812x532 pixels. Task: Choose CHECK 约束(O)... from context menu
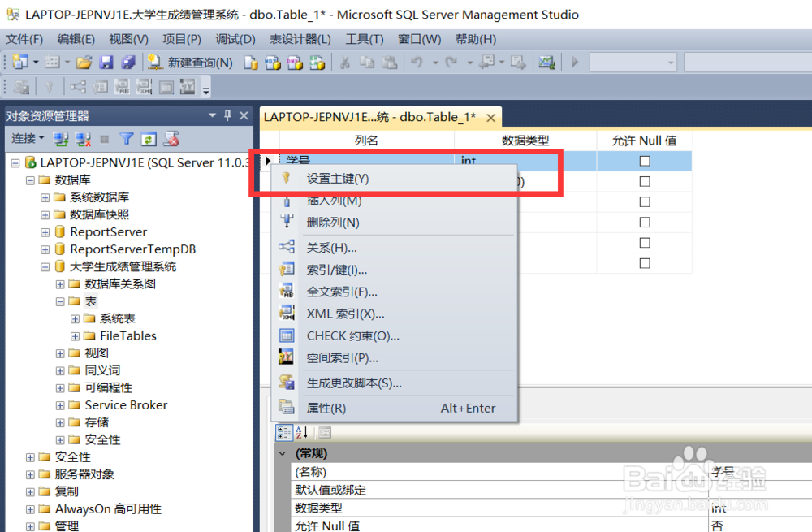click(x=395, y=336)
